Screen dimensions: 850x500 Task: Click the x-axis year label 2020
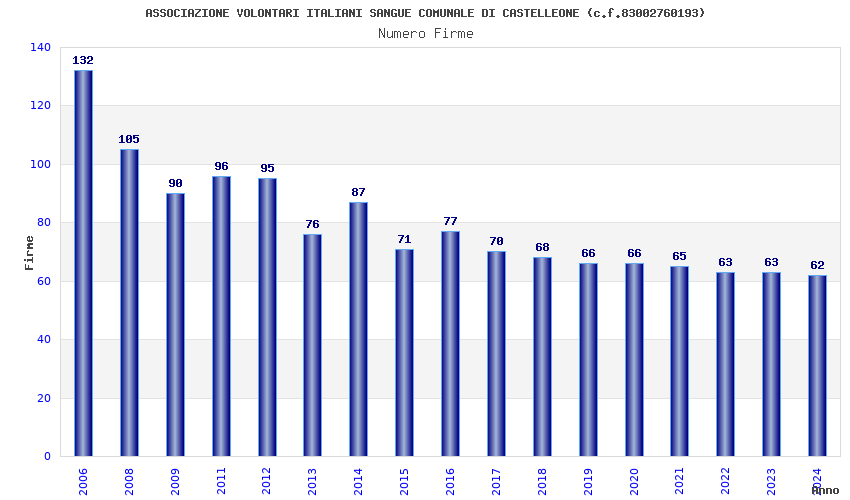click(634, 482)
